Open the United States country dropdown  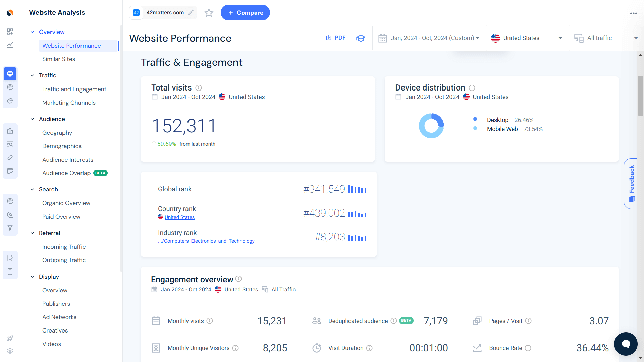point(527,38)
